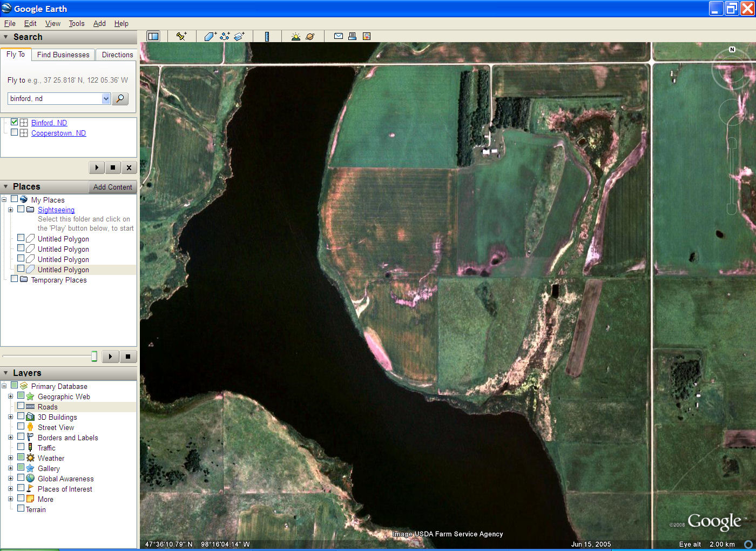Click the 3D Buildings layer icon

(30, 417)
